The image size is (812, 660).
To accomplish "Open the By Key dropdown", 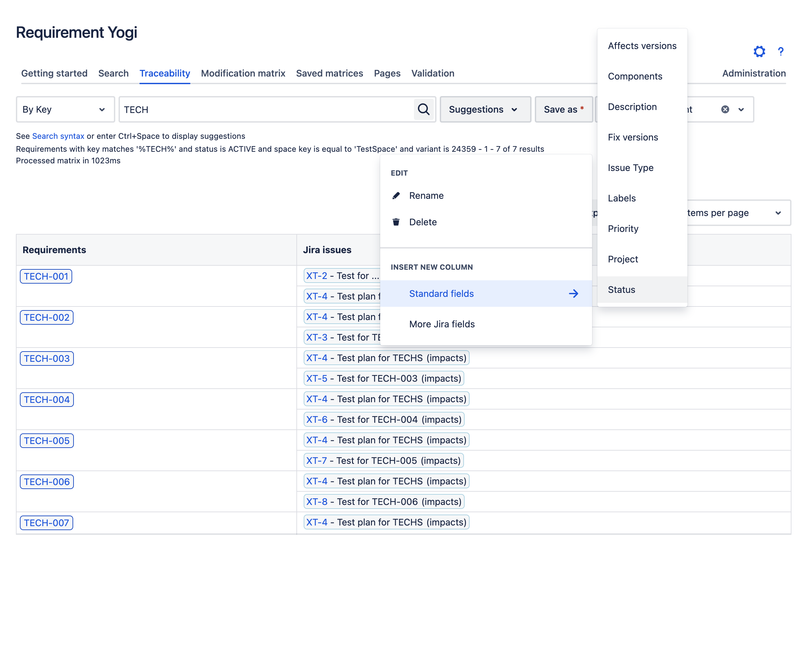I will (65, 109).
